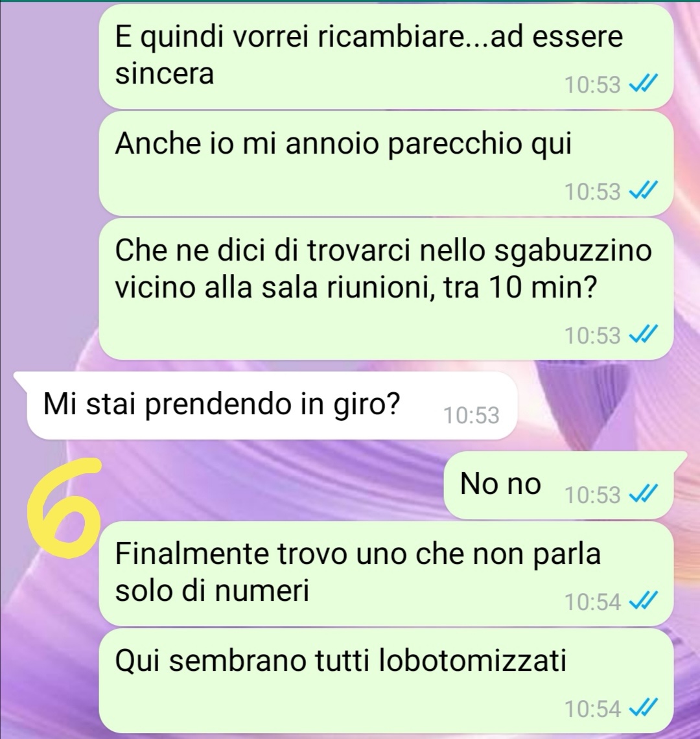The image size is (700, 739).
Task: Select the 'No no' message bubble
Action: point(565,486)
